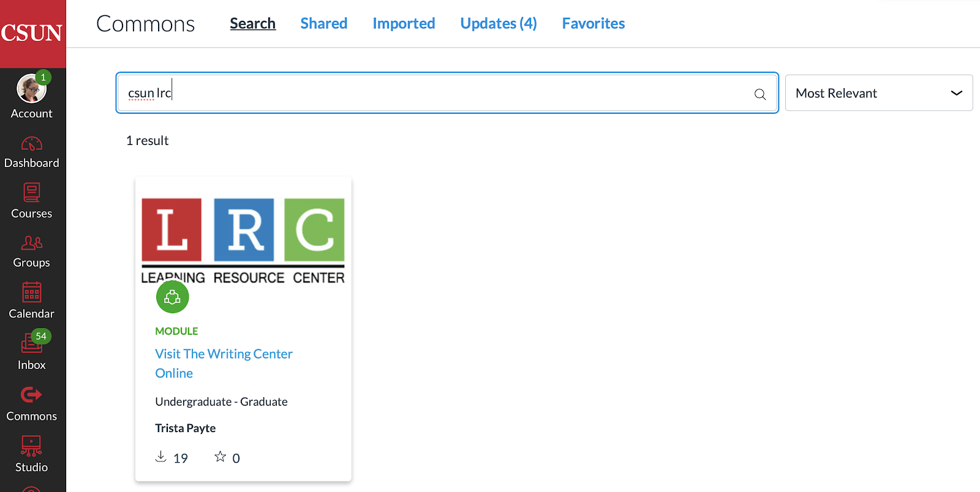
Task: Open the Dashboard from the sidebar
Action: click(x=32, y=153)
